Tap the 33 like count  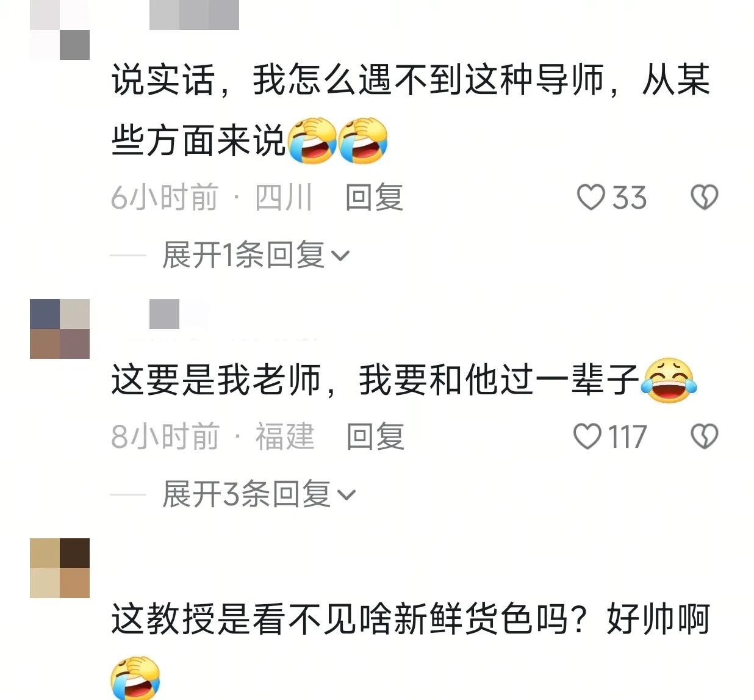pos(630,198)
